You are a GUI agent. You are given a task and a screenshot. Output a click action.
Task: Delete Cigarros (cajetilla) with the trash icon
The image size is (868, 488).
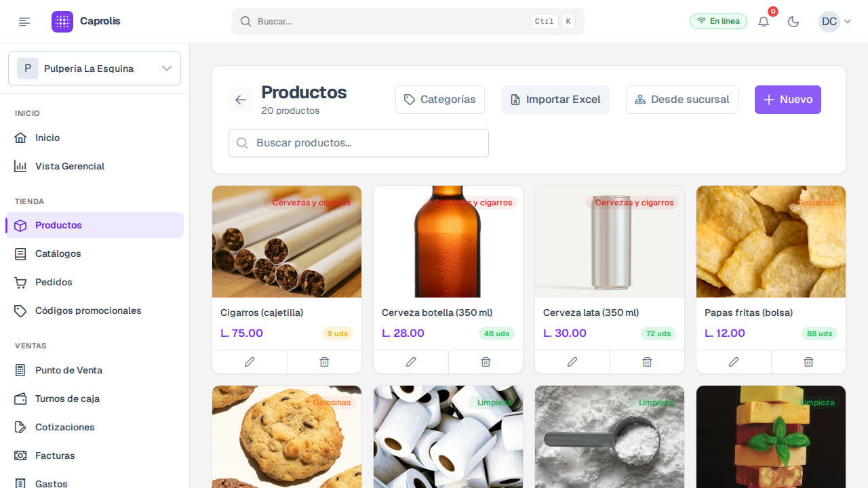click(324, 362)
